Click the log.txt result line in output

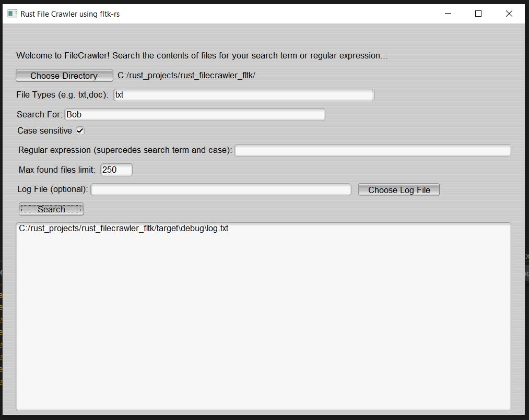[x=123, y=229]
